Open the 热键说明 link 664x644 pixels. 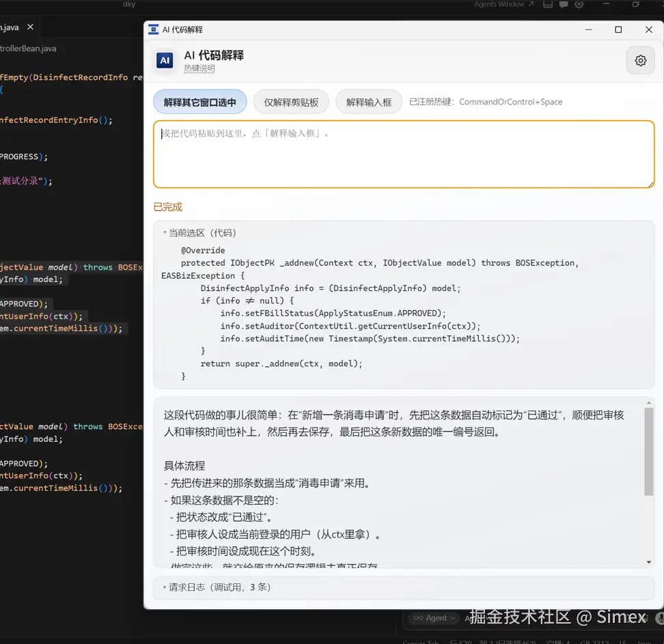pyautogui.click(x=199, y=68)
